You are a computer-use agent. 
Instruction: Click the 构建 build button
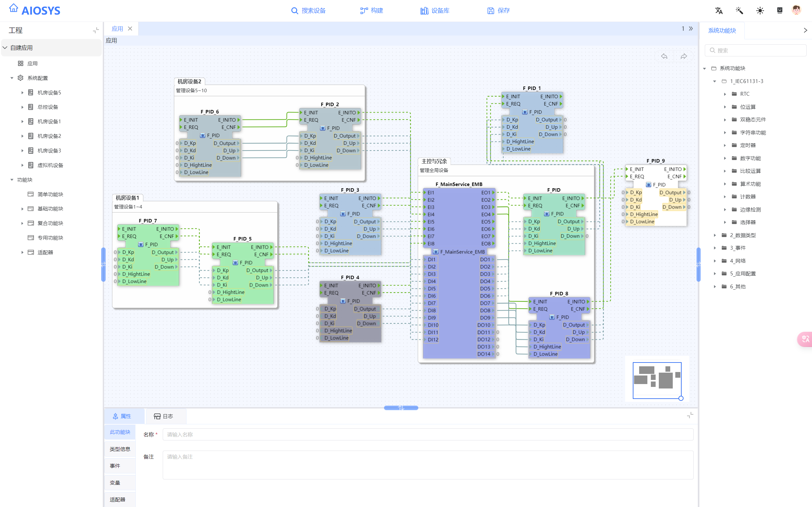pyautogui.click(x=371, y=11)
